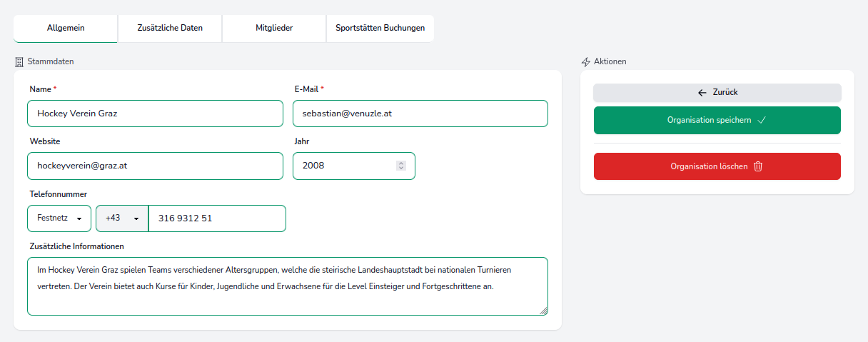This screenshot has width=868, height=342.
Task: Click the Stammdaten building icon
Action: click(19, 61)
